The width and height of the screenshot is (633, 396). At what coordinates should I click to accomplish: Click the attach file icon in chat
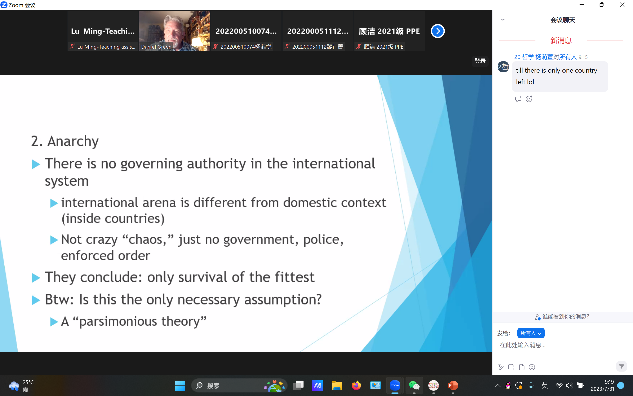(x=522, y=367)
